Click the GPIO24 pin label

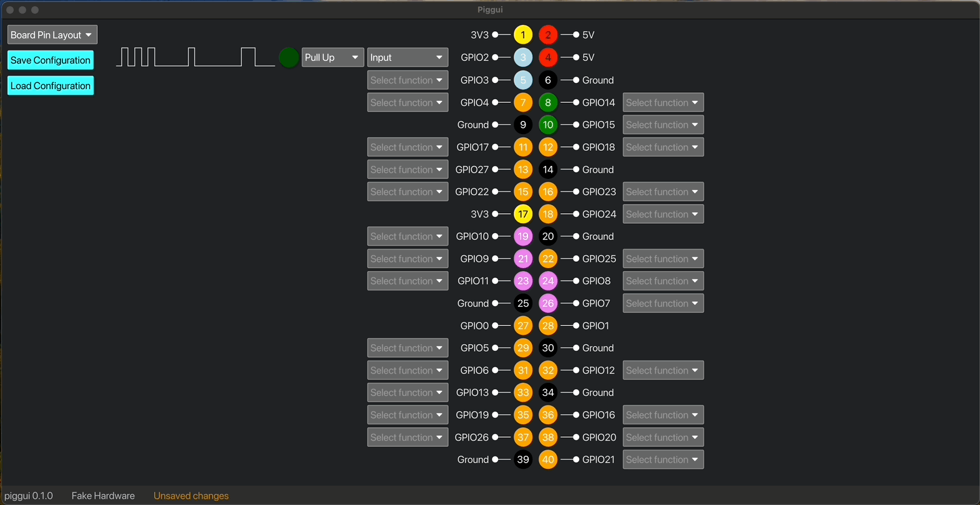pyautogui.click(x=599, y=214)
